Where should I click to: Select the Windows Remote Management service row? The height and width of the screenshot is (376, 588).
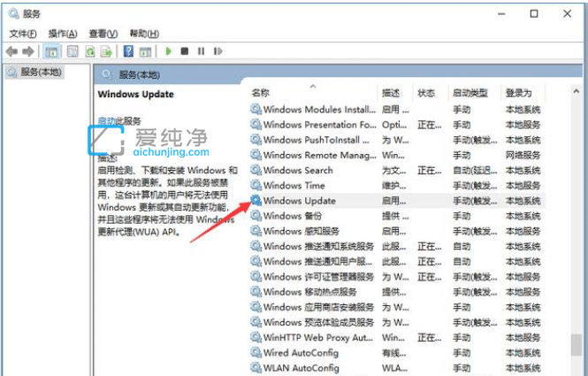(x=396, y=155)
